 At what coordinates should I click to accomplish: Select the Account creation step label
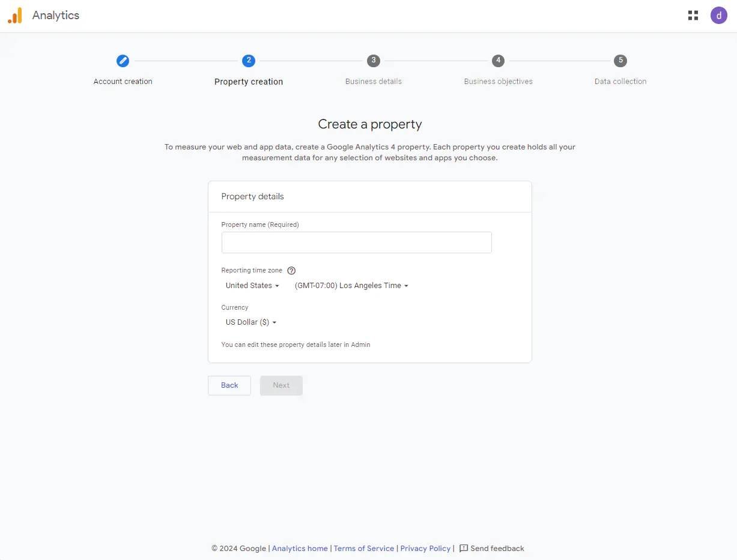click(x=123, y=82)
